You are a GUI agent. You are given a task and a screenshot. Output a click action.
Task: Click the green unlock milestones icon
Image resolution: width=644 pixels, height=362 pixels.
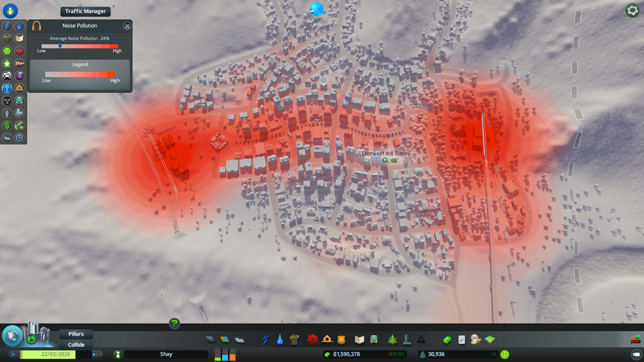pos(31,339)
